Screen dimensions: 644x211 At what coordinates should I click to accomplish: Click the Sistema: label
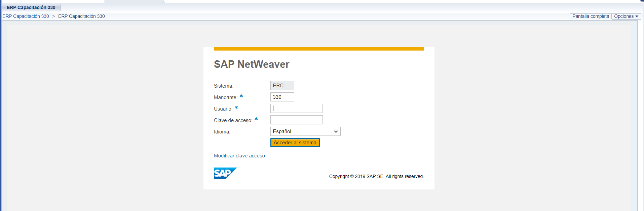[224, 86]
